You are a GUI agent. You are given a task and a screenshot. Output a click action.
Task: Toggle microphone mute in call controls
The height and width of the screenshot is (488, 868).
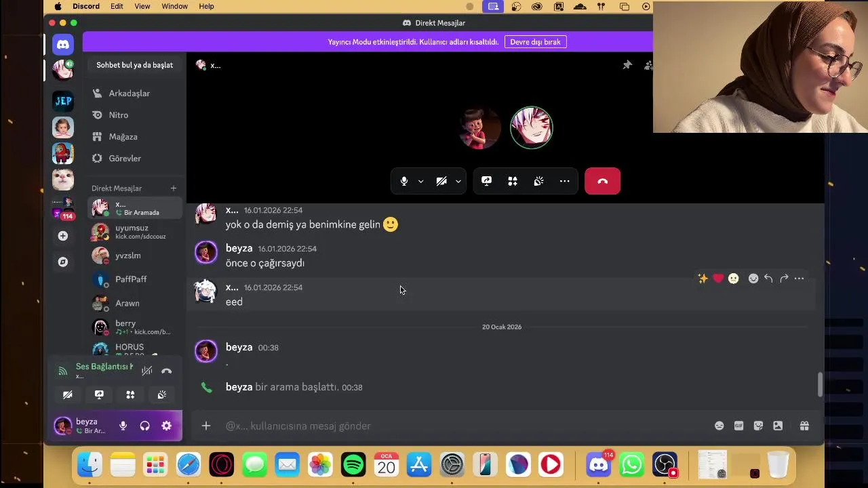click(404, 181)
